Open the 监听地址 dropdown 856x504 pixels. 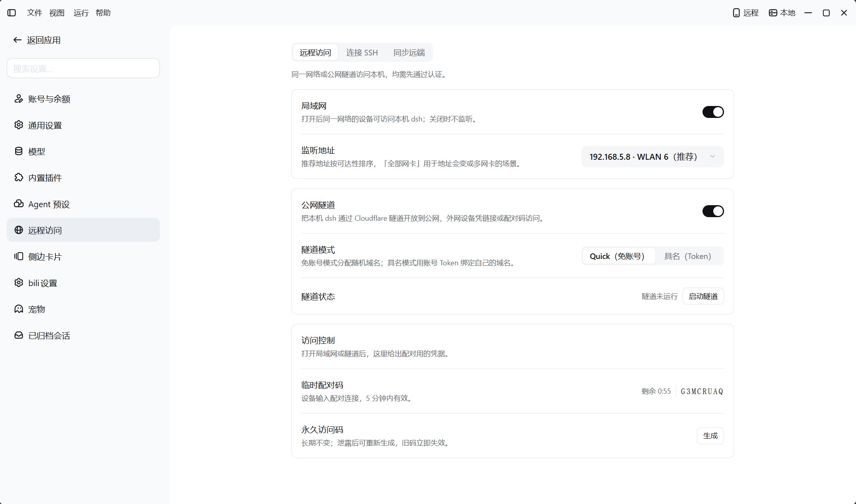pyautogui.click(x=652, y=157)
